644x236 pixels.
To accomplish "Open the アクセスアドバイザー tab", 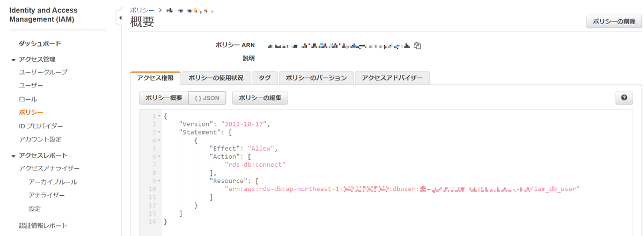I will (x=392, y=78).
